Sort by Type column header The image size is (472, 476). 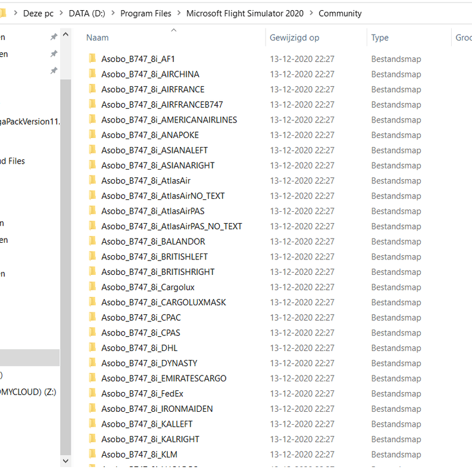pyautogui.click(x=380, y=37)
